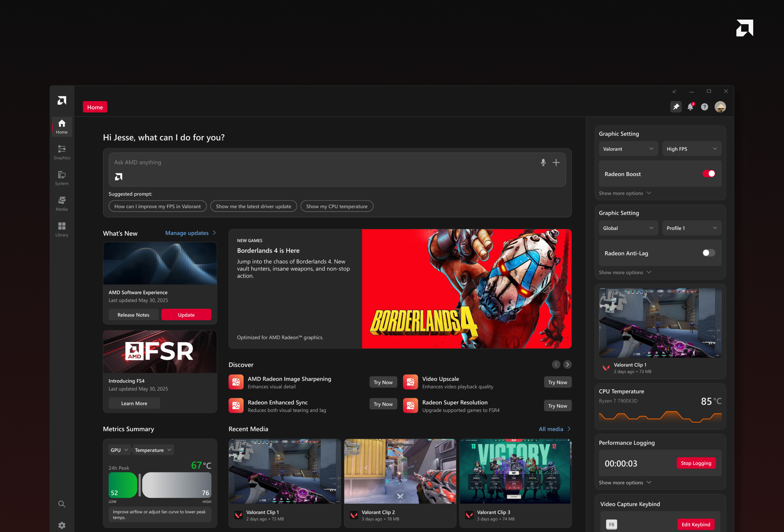Open the Graphics sidebar section

click(x=62, y=152)
